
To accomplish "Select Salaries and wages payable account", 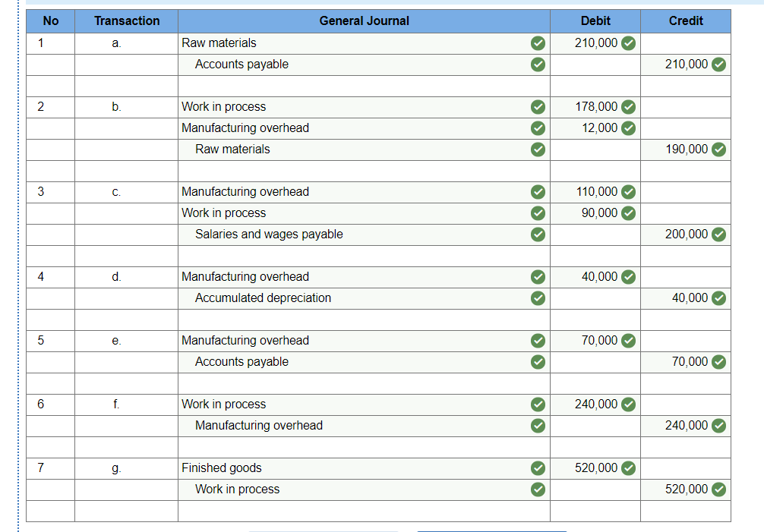I will (364, 235).
